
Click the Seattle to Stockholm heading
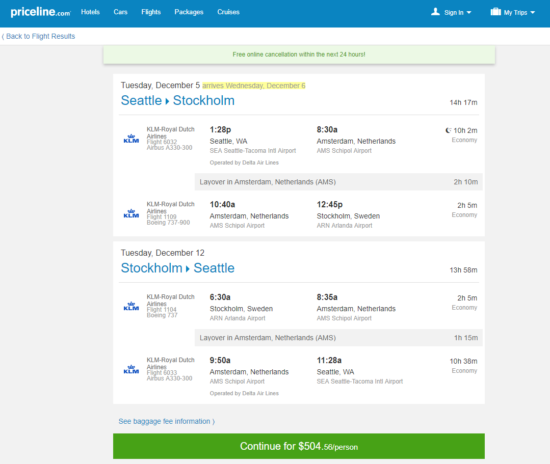pos(177,101)
